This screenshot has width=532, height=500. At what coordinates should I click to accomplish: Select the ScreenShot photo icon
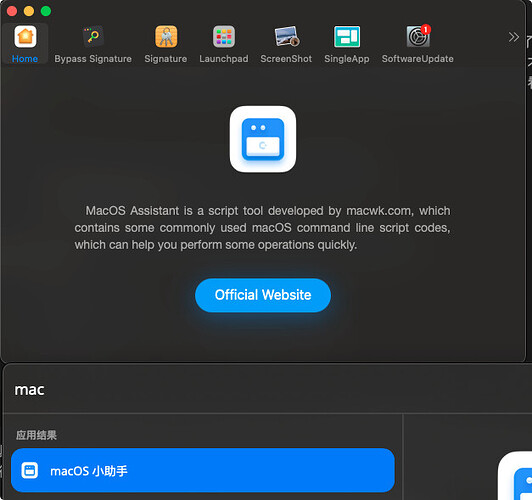(286, 36)
